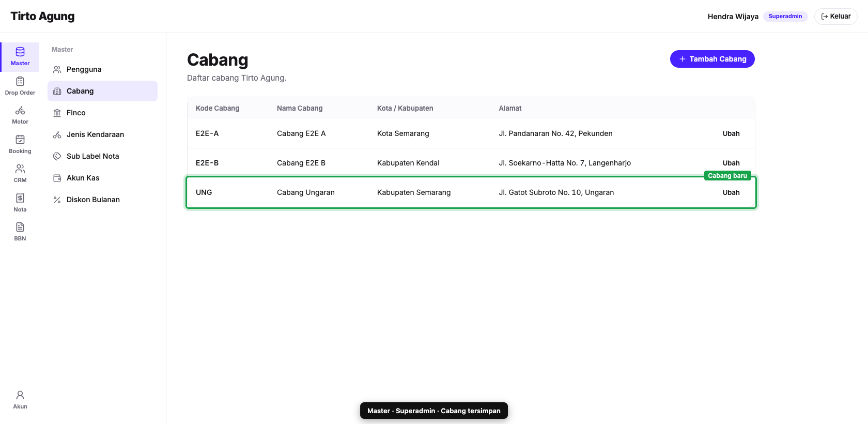Image resolution: width=868 pixels, height=424 pixels.
Task: Click the Cabang E2E B name cell
Action: pyautogui.click(x=301, y=163)
